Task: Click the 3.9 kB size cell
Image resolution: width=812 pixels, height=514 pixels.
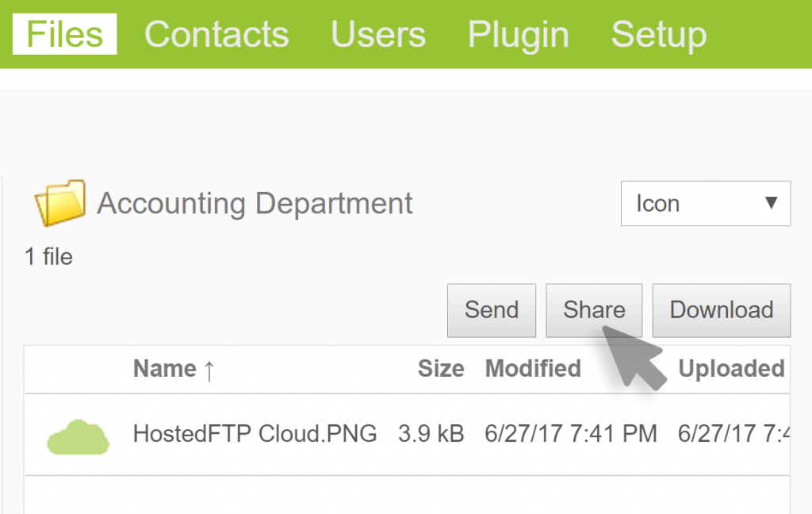Action: (x=431, y=434)
